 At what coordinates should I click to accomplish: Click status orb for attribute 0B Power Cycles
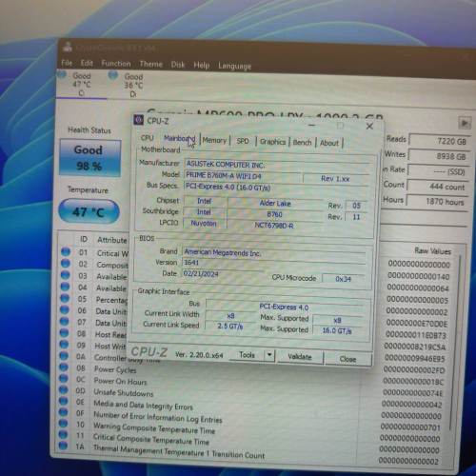tap(64, 367)
